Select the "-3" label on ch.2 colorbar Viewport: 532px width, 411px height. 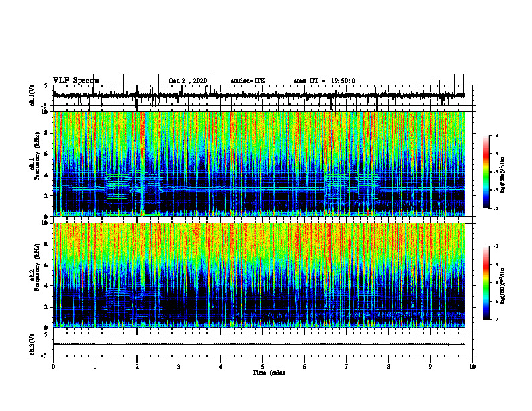pos(496,246)
